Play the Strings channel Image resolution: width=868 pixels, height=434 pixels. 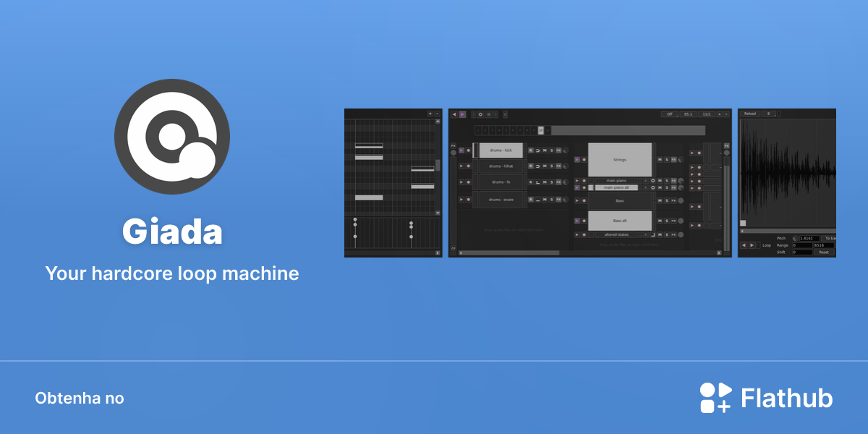tap(577, 160)
